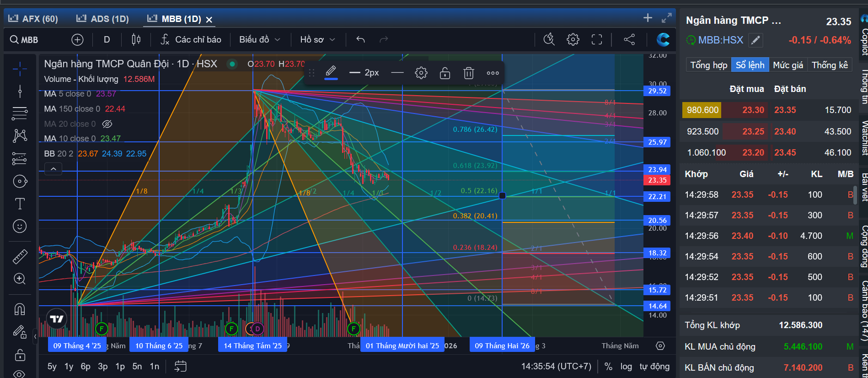Screen dimensions: 868x378
Task: Toggle log scale mode
Action: click(626, 367)
